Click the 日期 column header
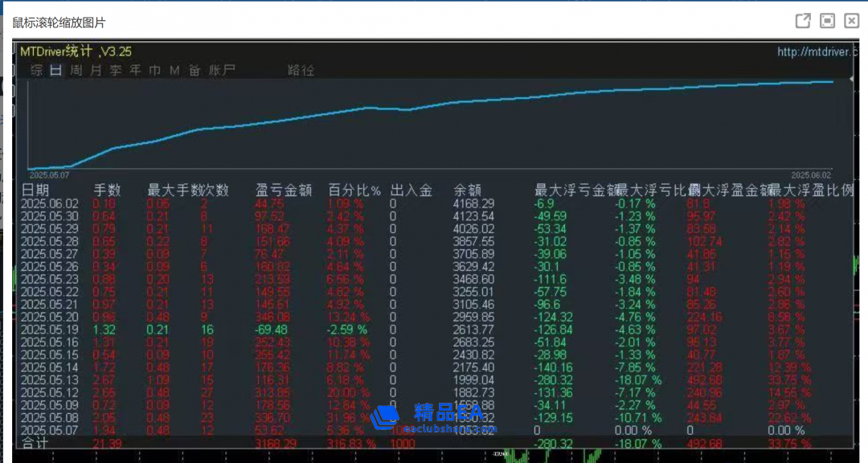 [x=35, y=191]
